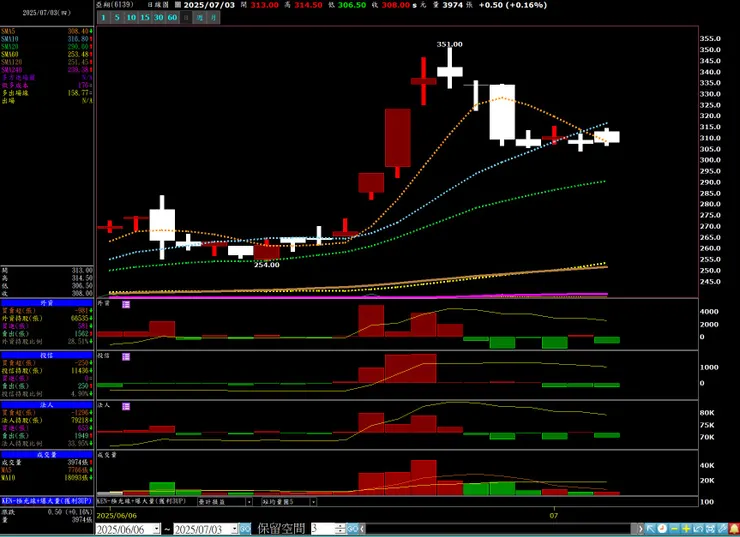This screenshot has height=537, width=740.
Task: Switch to 15-minute chart interval
Action: pyautogui.click(x=144, y=17)
